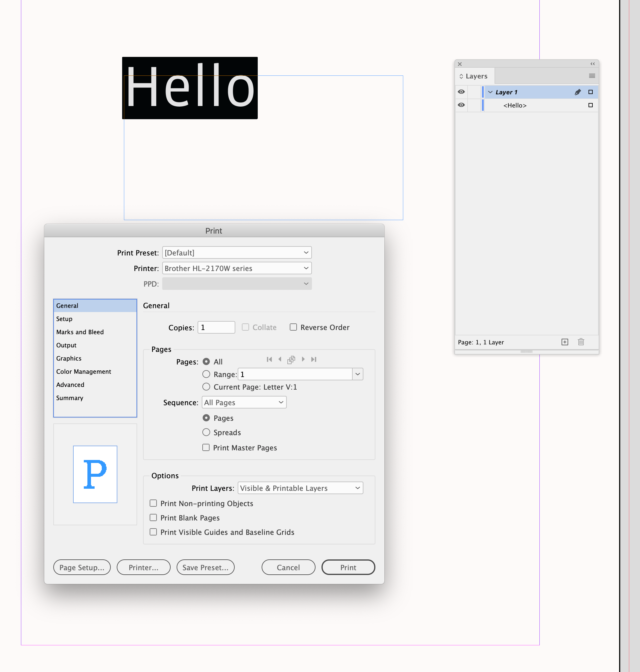Jump to first page using navigation icon

269,359
